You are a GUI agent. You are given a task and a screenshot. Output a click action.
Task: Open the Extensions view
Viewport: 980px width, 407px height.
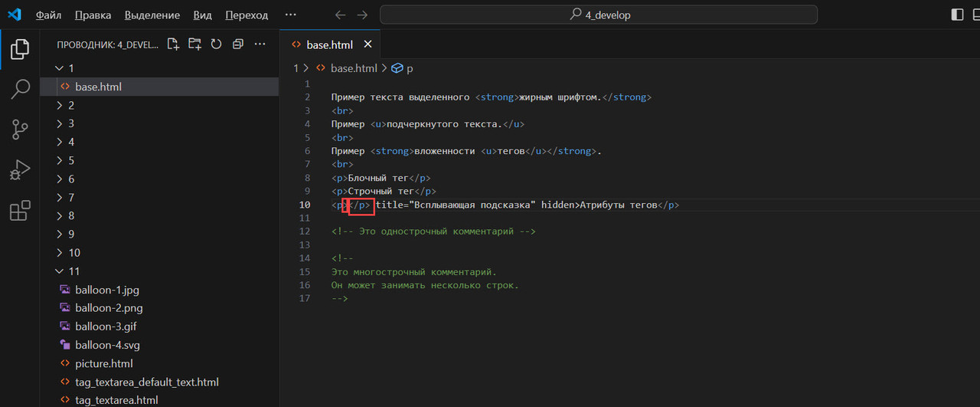pyautogui.click(x=20, y=210)
